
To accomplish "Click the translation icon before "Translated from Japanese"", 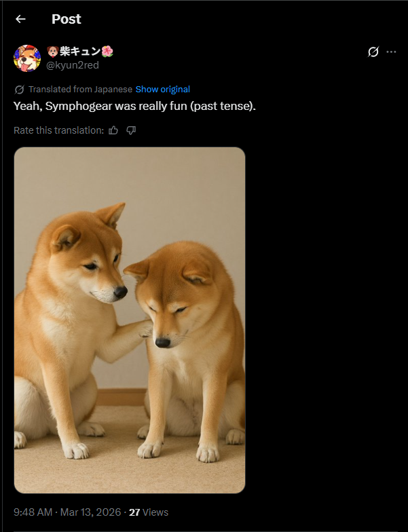I will (19, 90).
